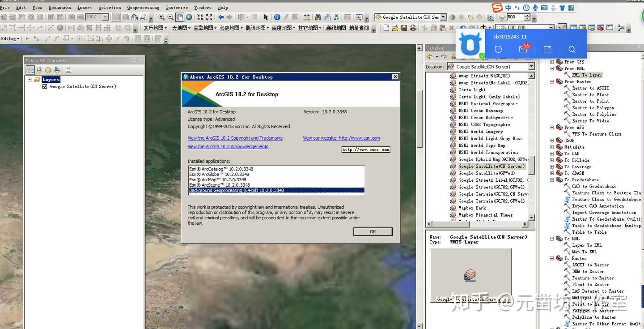Open the Editor dropdown menu
Viewport: 644px width, 329px height.
(10, 38)
